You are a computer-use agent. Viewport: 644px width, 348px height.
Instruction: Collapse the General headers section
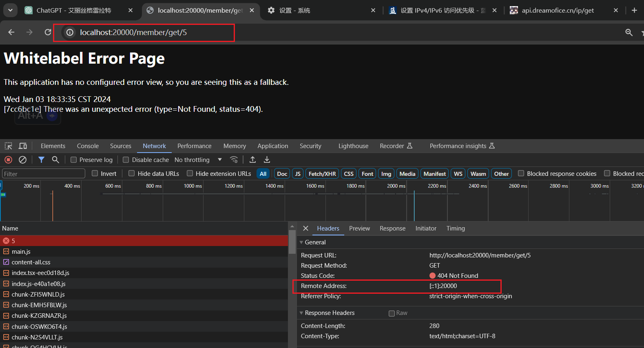tap(301, 242)
